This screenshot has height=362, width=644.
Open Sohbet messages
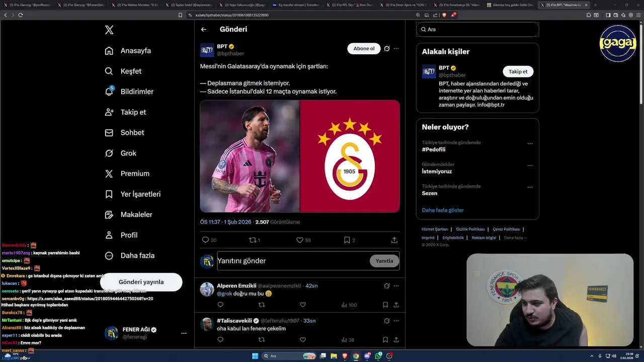click(x=124, y=133)
